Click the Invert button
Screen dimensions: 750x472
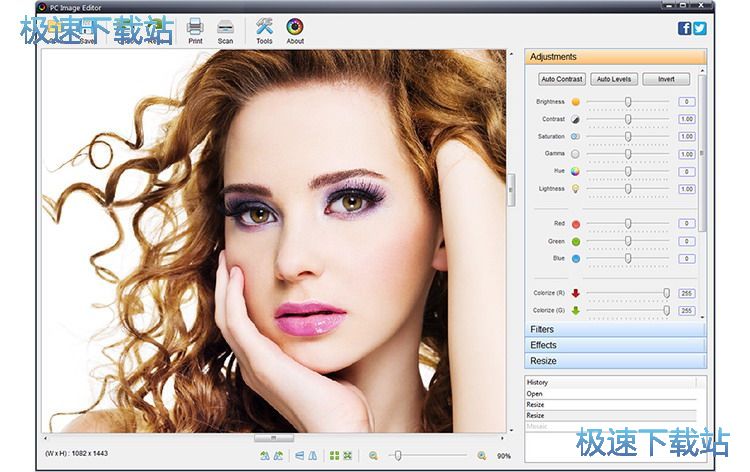coord(666,79)
